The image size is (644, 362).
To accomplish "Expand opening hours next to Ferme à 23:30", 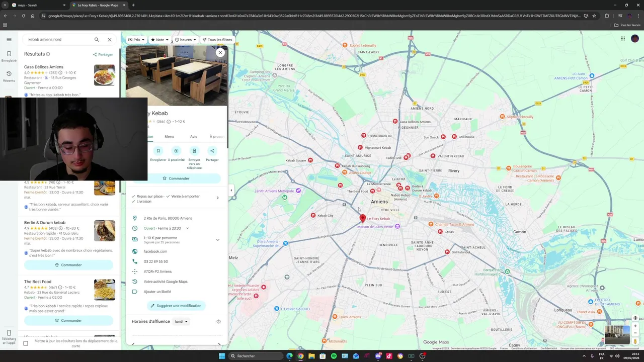I will pyautogui.click(x=187, y=228).
